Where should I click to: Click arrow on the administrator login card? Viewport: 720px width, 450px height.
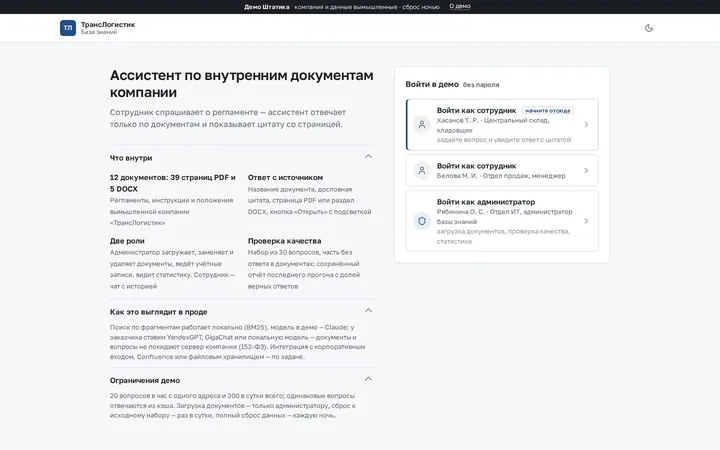(586, 221)
